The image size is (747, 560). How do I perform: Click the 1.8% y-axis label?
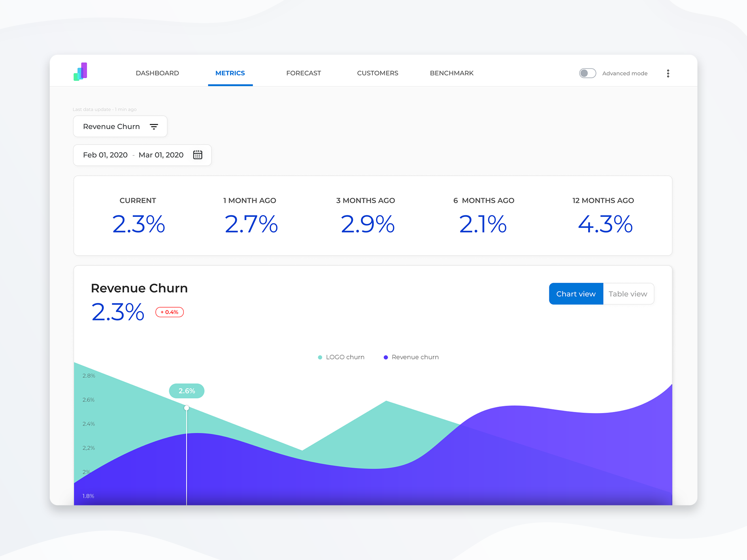pyautogui.click(x=89, y=496)
